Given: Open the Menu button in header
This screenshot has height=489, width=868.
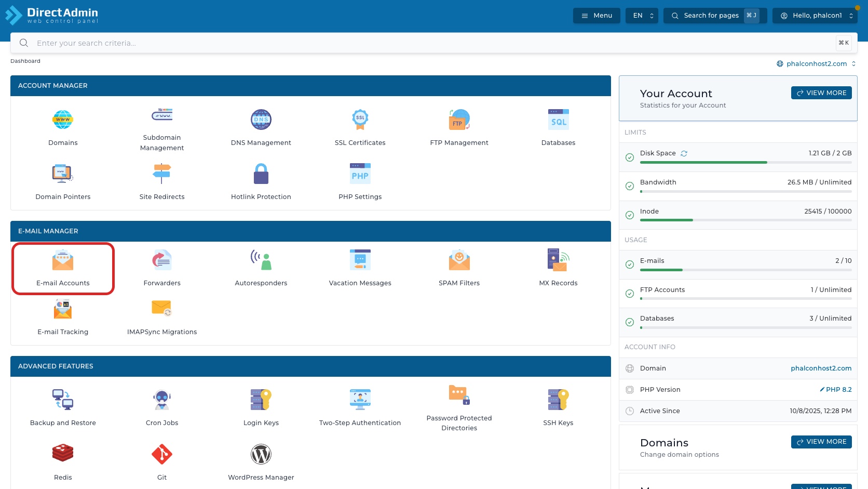Looking at the screenshot, I should click(x=596, y=16).
